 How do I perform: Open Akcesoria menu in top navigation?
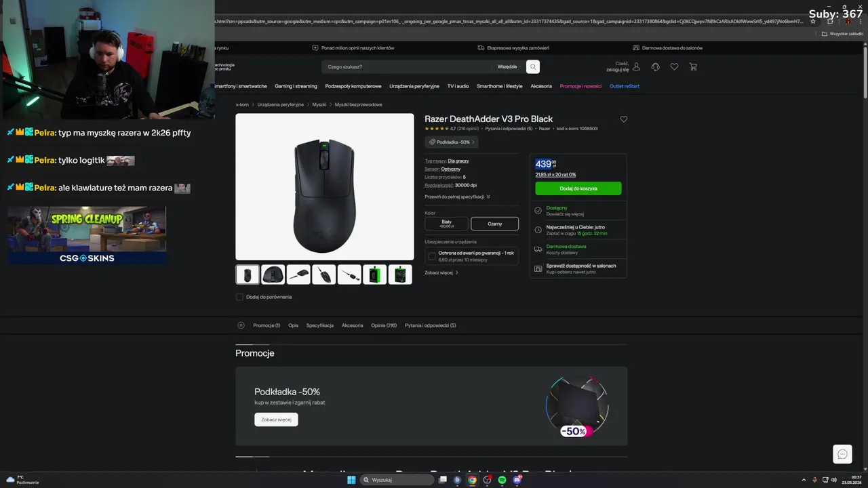(541, 86)
